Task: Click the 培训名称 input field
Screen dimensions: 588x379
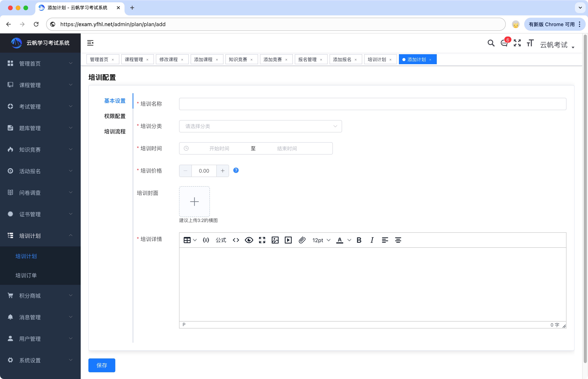Action: point(372,104)
